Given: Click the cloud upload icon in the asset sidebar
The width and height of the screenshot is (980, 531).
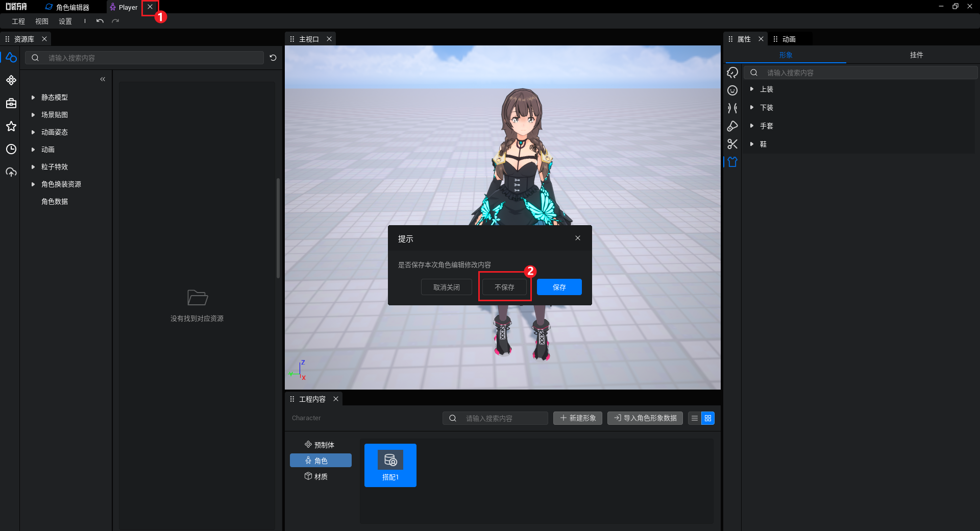Looking at the screenshot, I should (11, 172).
